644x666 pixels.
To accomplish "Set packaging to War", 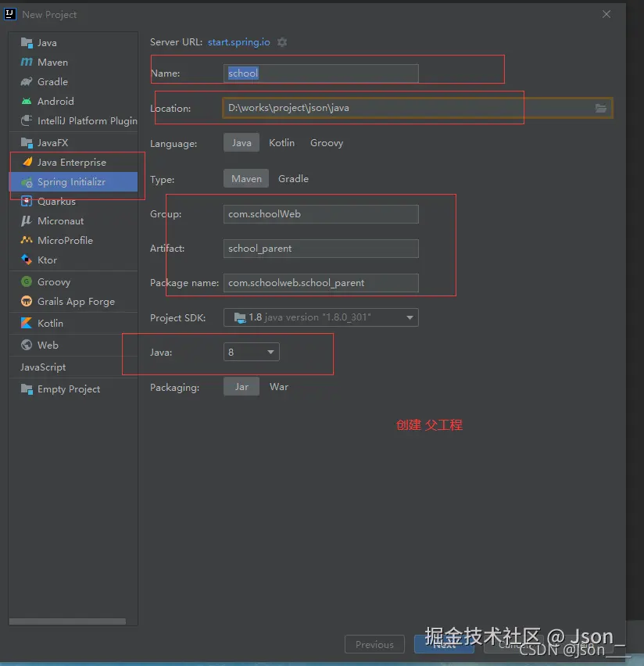I will coord(279,386).
